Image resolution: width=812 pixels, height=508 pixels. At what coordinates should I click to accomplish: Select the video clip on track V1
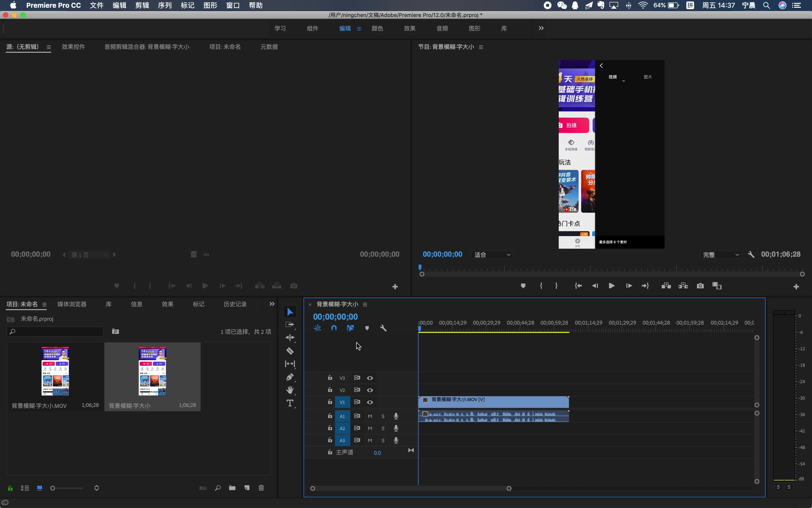(x=493, y=402)
